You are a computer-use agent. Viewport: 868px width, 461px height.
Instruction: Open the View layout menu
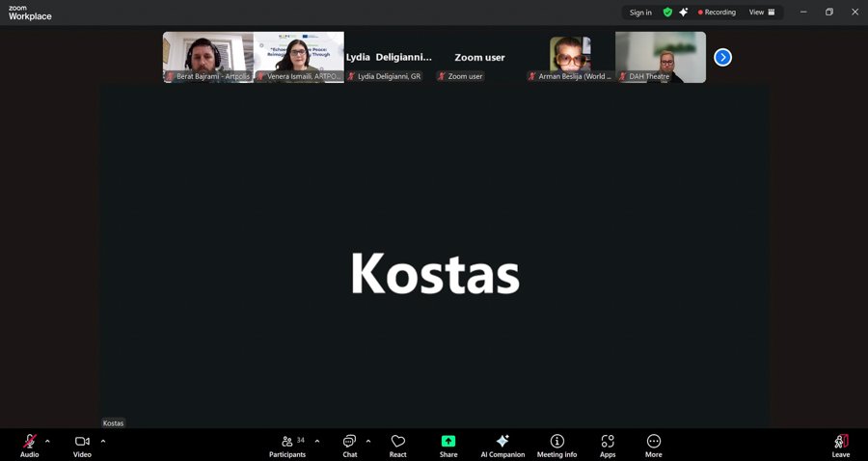[762, 13]
